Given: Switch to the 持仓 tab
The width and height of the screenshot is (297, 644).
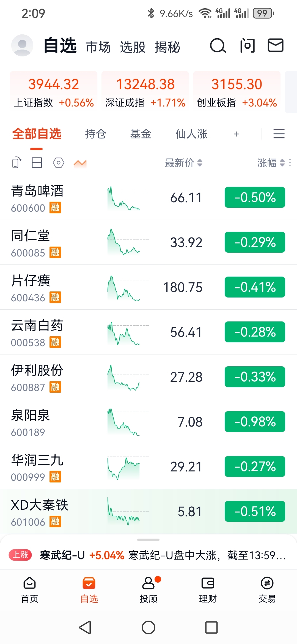Looking at the screenshot, I should coord(95,134).
